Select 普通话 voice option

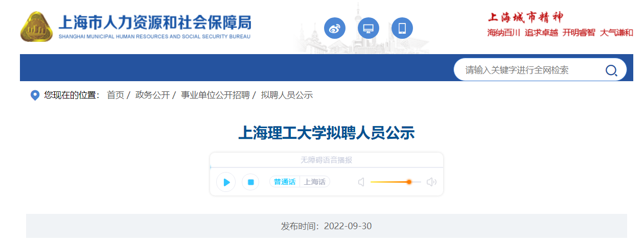coord(285,182)
